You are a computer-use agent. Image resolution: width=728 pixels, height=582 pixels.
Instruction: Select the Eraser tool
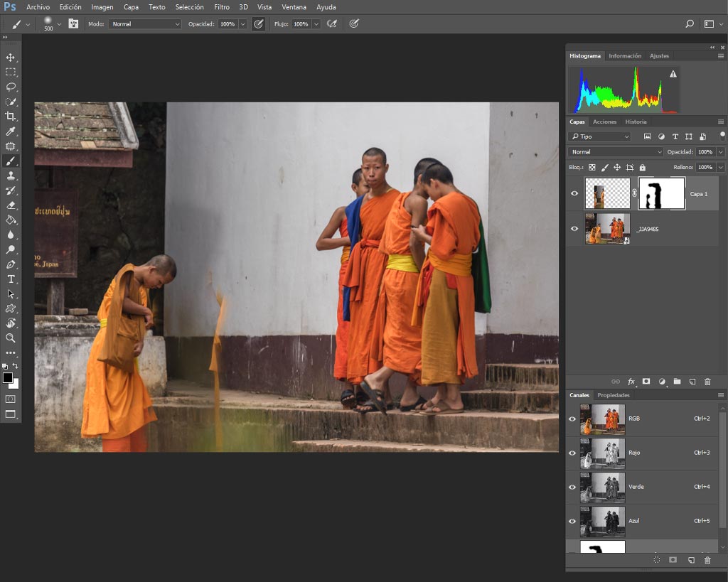[10, 205]
